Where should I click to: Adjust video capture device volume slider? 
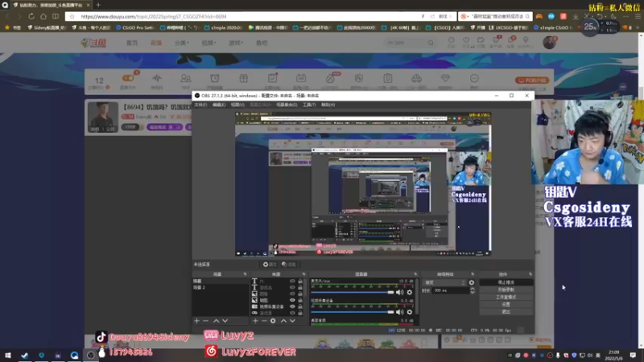[x=353, y=312]
